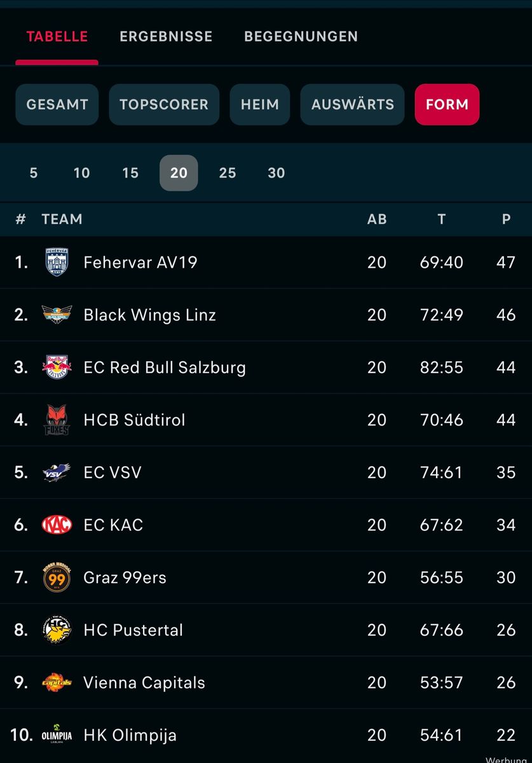Image resolution: width=532 pixels, height=763 pixels.
Task: Click the EC KAC red logo
Action: (57, 525)
